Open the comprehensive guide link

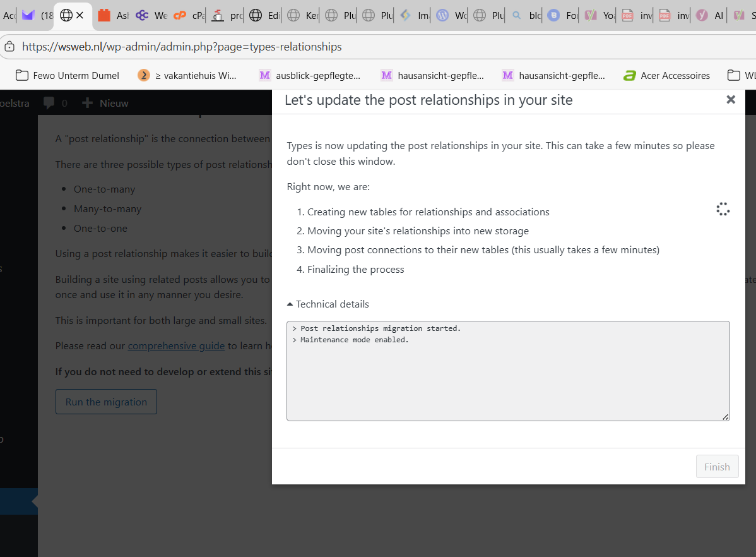[x=176, y=346]
